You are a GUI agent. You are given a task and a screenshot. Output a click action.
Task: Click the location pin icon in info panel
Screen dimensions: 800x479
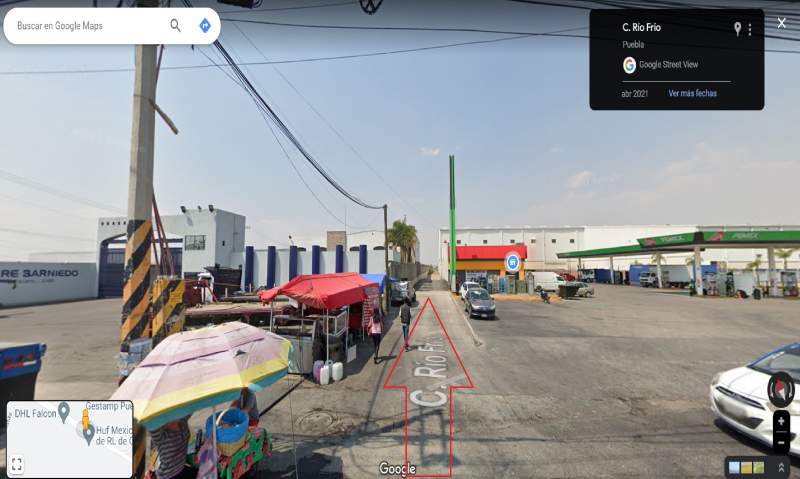pyautogui.click(x=737, y=29)
